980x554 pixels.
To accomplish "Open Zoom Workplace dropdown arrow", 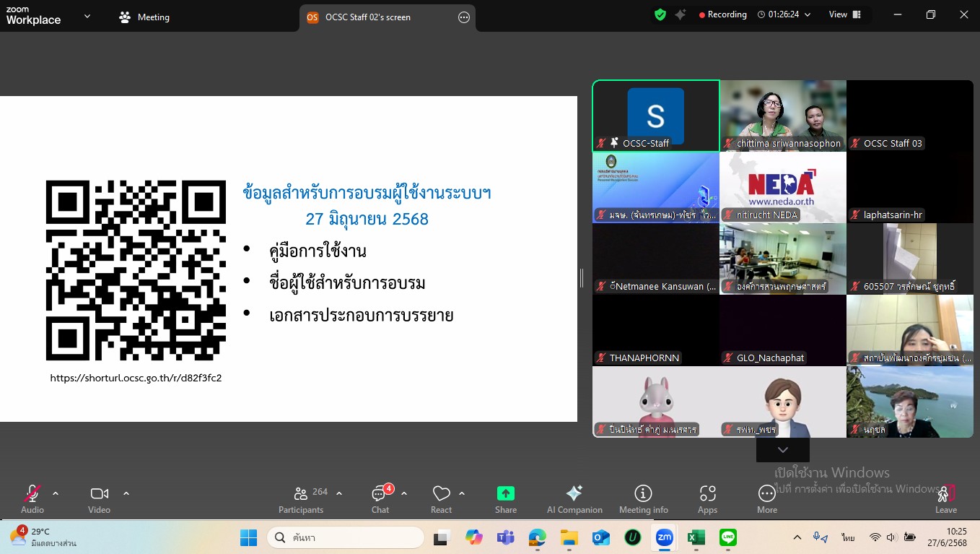I will tap(87, 16).
